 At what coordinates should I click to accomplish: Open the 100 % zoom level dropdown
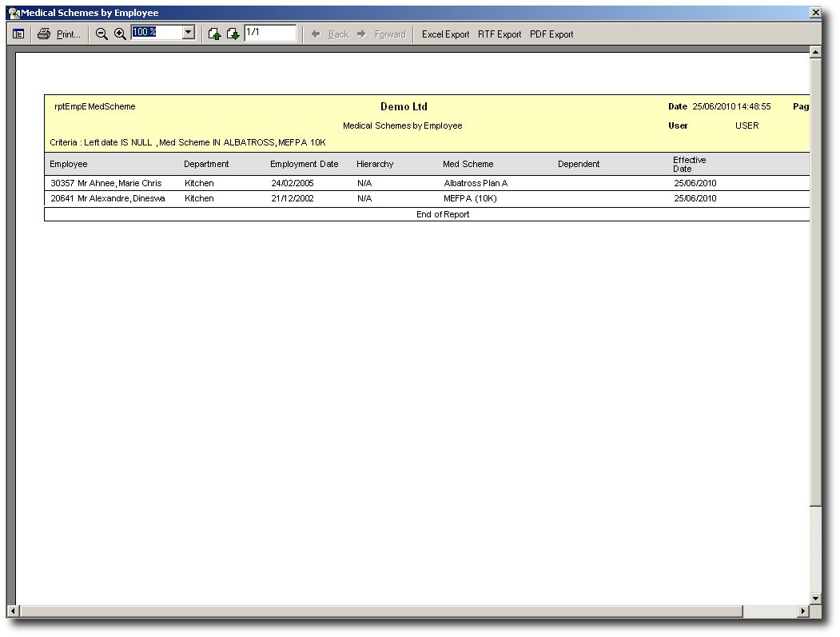click(189, 33)
